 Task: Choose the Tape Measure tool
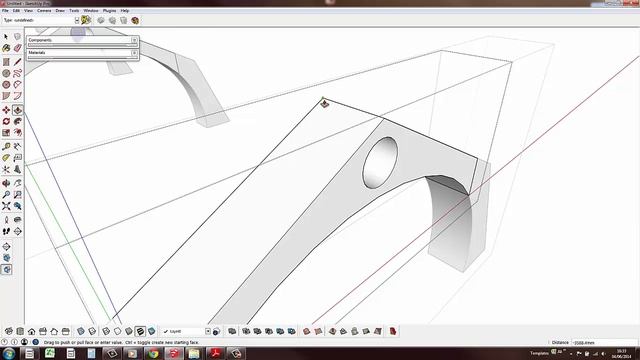(x=6, y=147)
